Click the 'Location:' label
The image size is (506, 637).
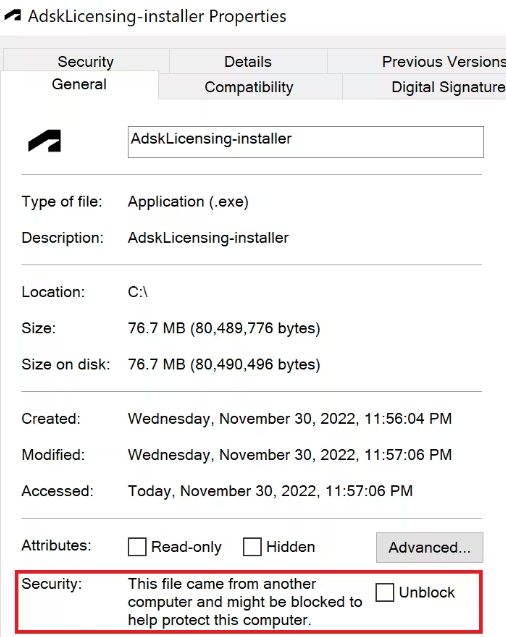coord(53,292)
